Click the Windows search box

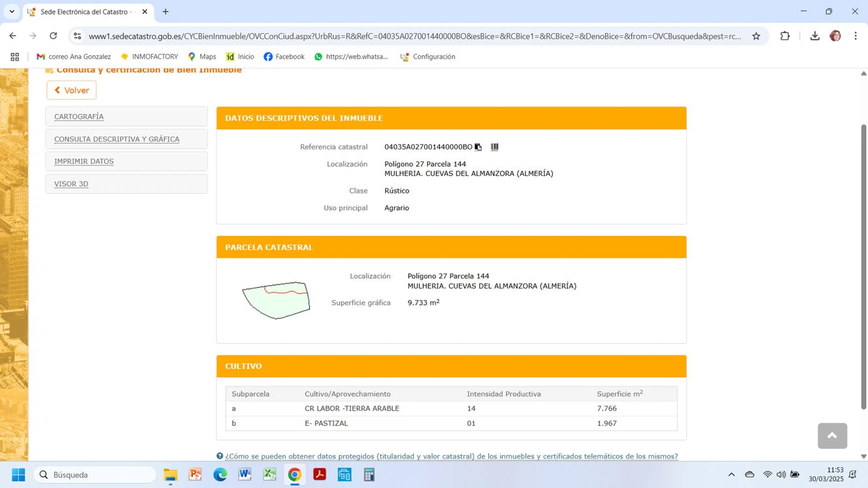point(95,475)
